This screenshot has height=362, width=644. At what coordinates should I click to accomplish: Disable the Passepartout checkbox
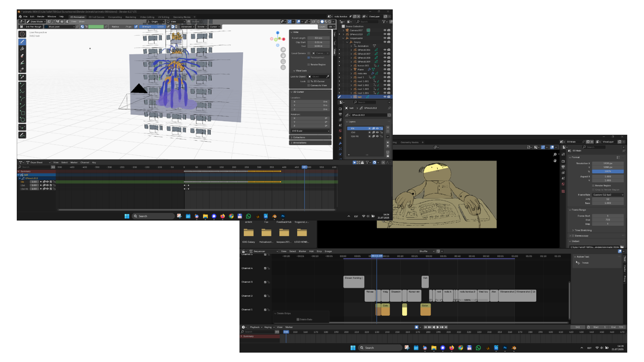click(309, 58)
